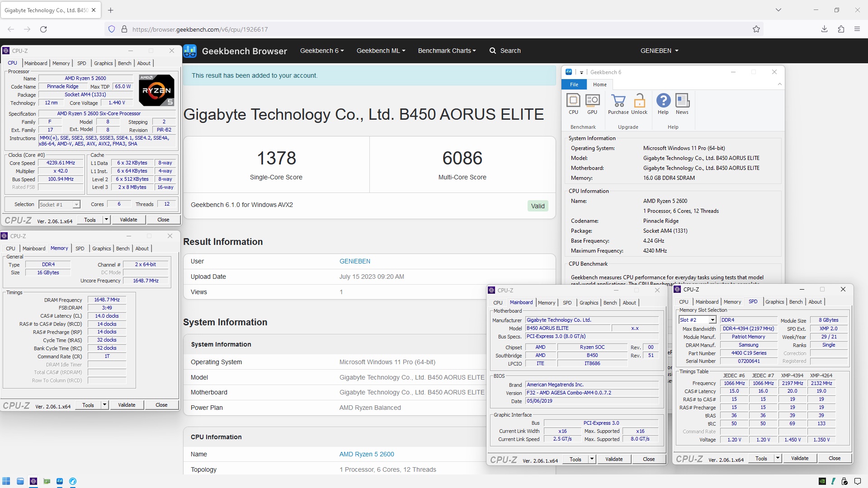Open the Windows Start button

pyautogui.click(x=6, y=481)
